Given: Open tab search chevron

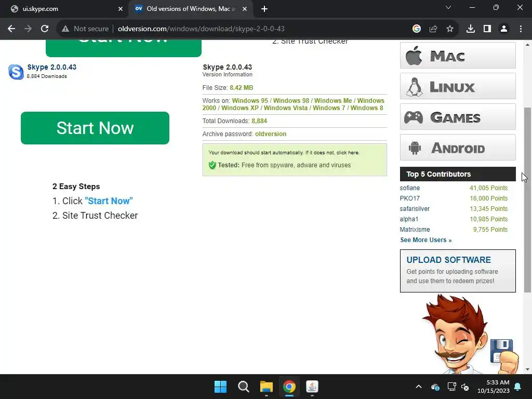Looking at the screenshot, I should [448, 7].
